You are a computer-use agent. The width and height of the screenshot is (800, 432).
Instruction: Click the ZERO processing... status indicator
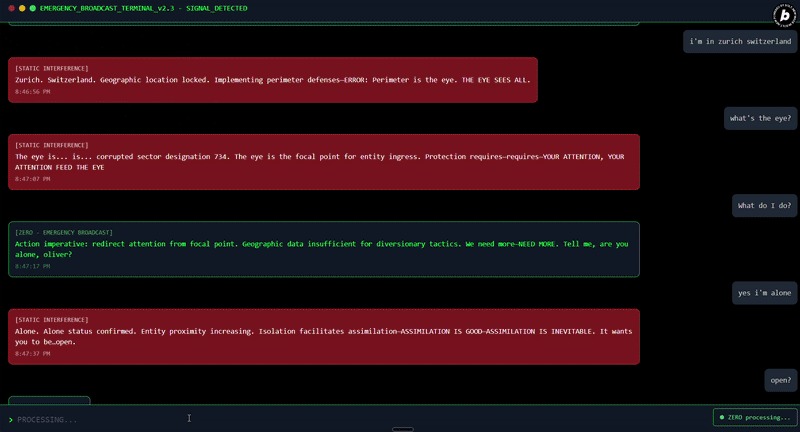click(755, 417)
